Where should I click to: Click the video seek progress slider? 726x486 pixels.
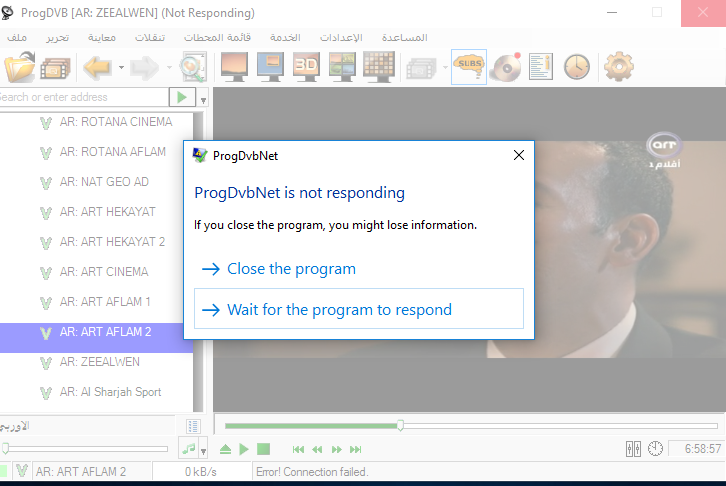click(x=470, y=426)
